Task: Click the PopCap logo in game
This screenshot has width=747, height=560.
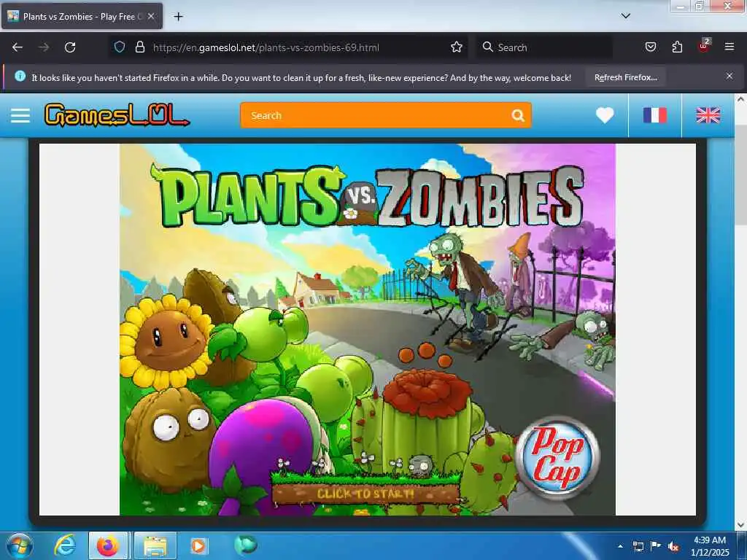Action: coord(557,458)
